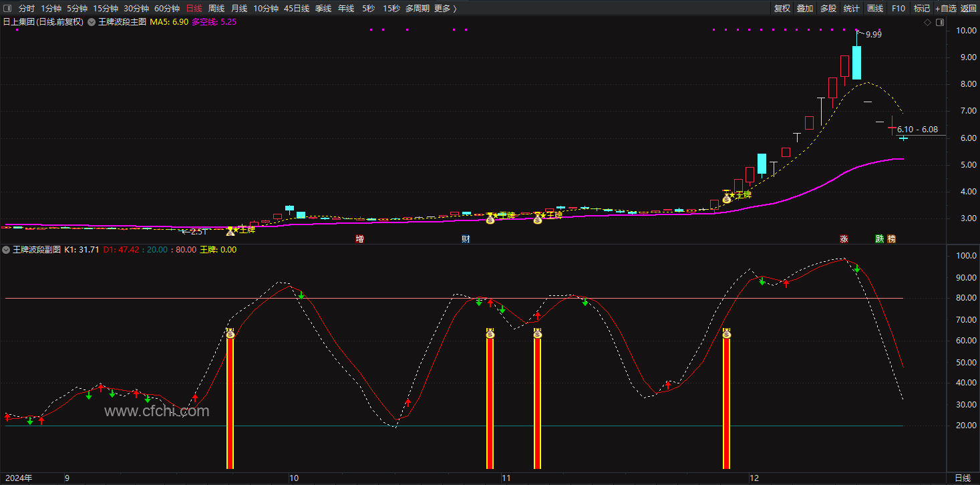This screenshot has width=980, height=485.
Task: Click the green 跌 event marker
Action: point(880,238)
